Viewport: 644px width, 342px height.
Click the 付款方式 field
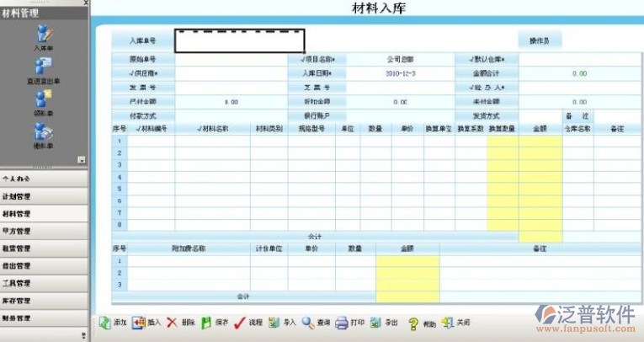pos(232,116)
